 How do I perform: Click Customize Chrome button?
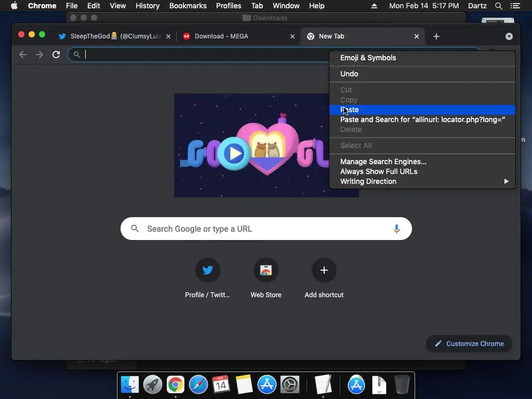pyautogui.click(x=469, y=344)
